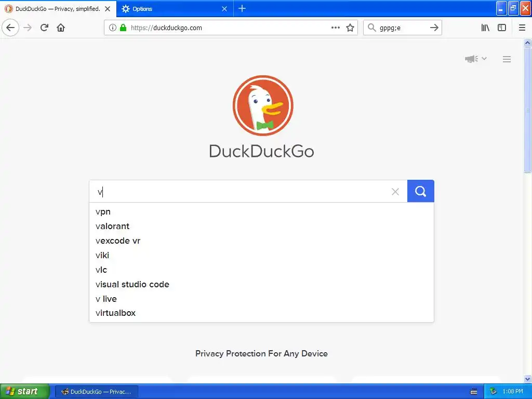Switch to the DuckDuckGo tab
This screenshot has width=532, height=399.
[58, 9]
